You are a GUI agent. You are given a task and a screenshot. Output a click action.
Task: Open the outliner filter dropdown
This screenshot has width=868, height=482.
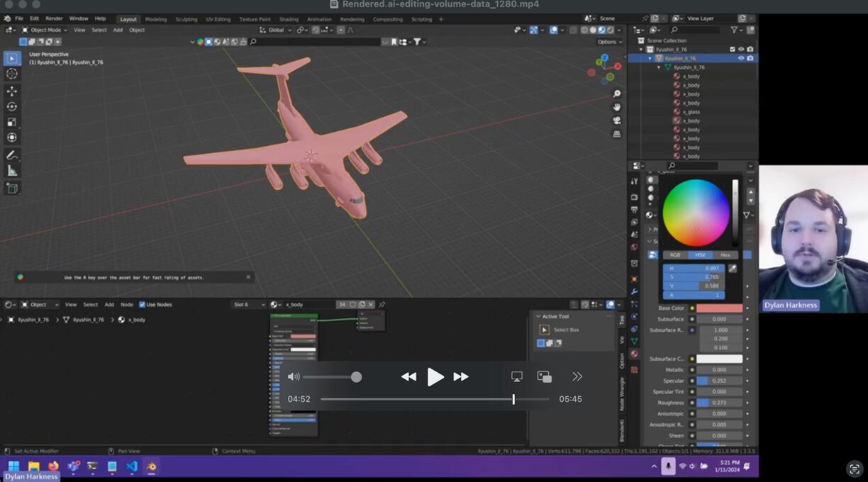click(x=736, y=30)
